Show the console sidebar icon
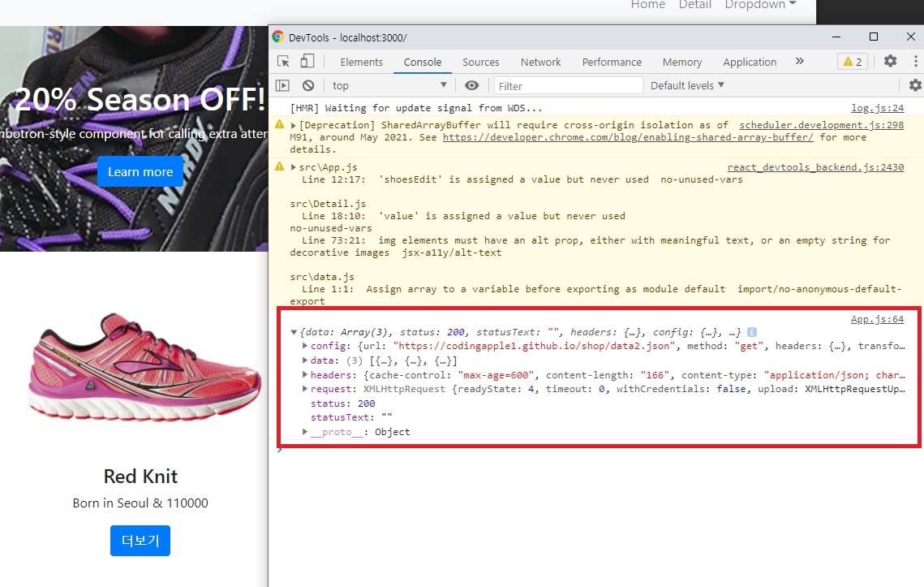 point(283,85)
